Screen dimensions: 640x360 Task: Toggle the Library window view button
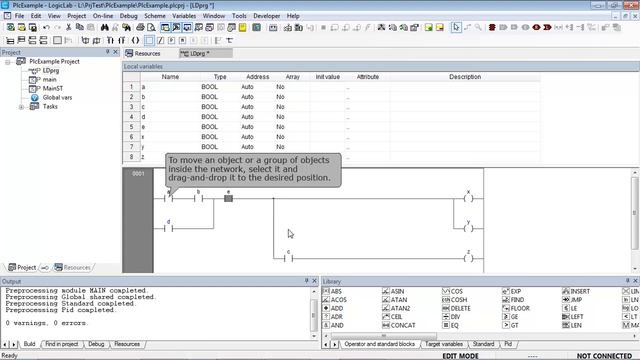point(187,27)
